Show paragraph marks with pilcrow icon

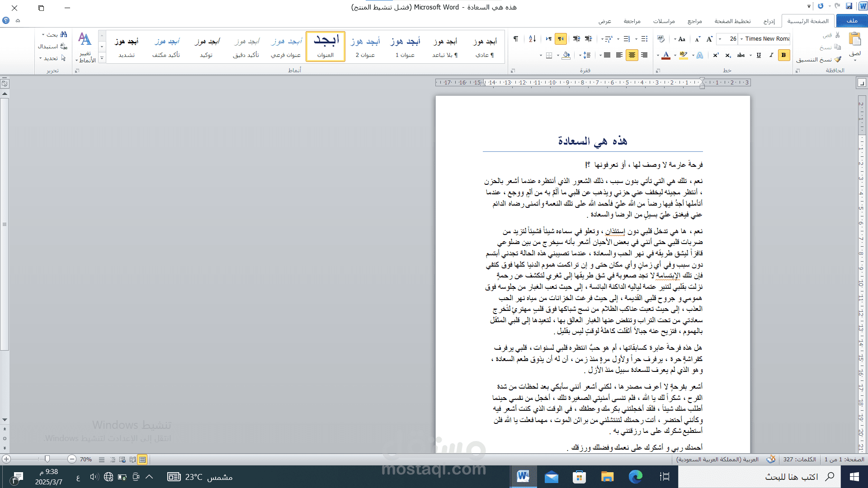click(x=516, y=39)
